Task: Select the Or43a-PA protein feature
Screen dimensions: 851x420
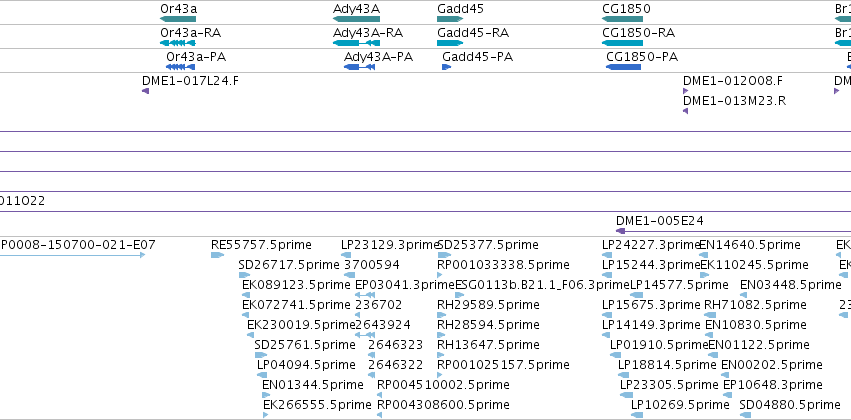Action: (x=180, y=67)
